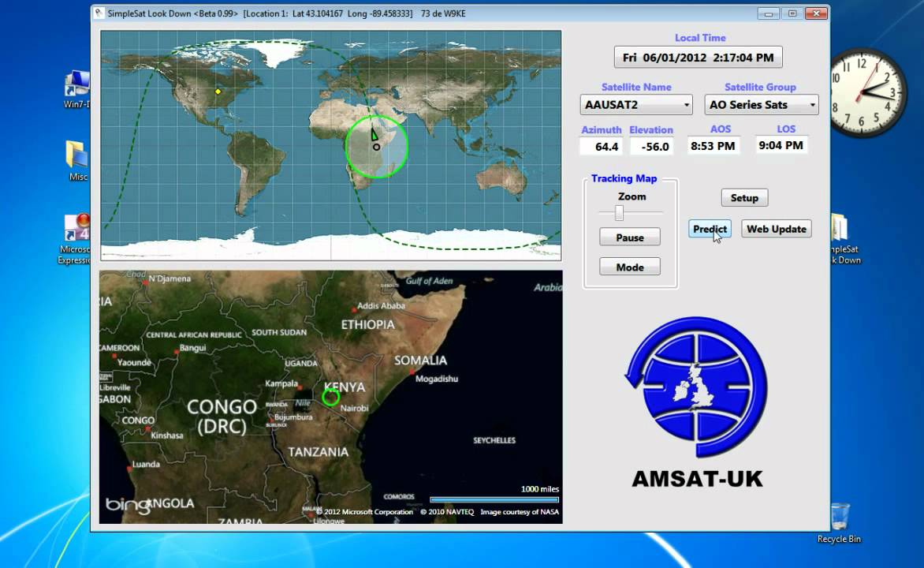Viewport: 924px width, 568px height.
Task: Click the SEYCHELLES label on the map
Action: (494, 440)
